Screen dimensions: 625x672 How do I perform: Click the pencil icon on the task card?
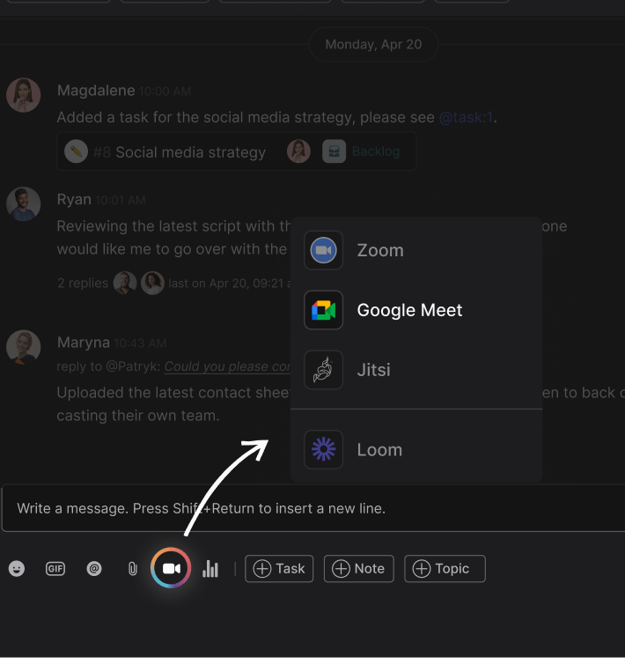click(77, 151)
